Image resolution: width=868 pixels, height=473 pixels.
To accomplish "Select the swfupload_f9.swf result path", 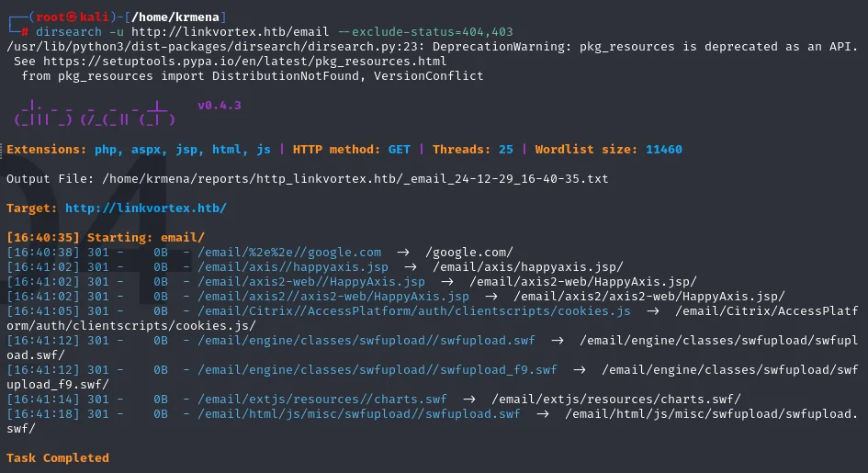I will tap(377, 369).
